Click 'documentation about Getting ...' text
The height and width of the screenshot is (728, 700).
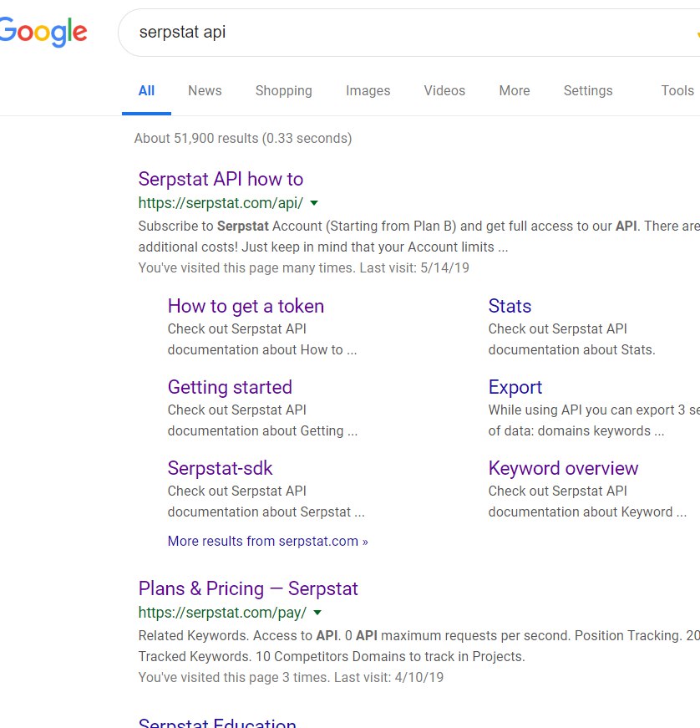coord(262,430)
